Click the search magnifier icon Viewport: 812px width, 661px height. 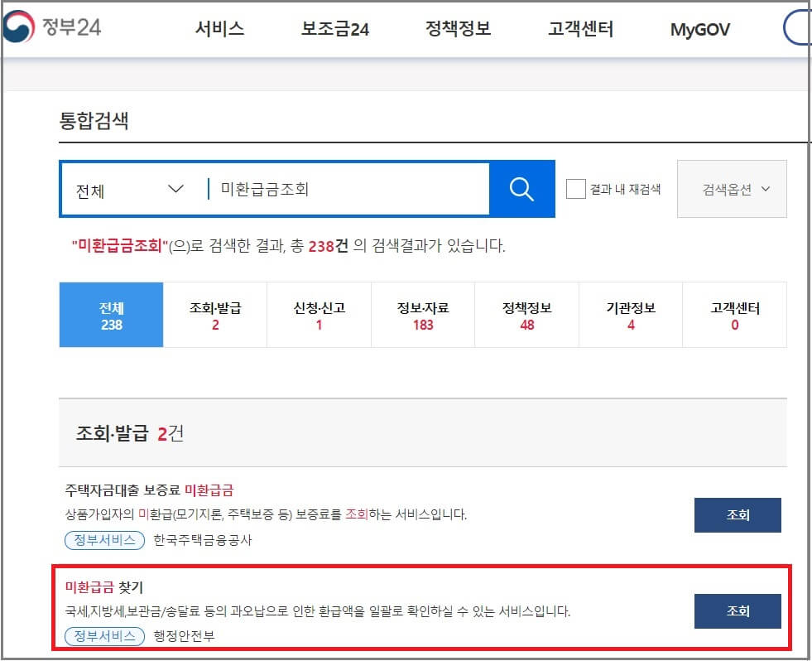coord(521,189)
